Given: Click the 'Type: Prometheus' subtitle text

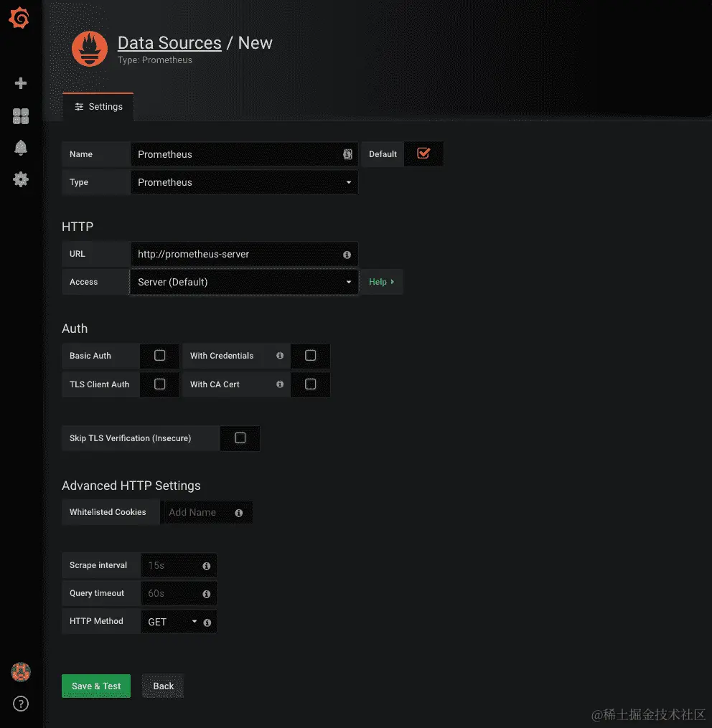Looking at the screenshot, I should tap(155, 60).
